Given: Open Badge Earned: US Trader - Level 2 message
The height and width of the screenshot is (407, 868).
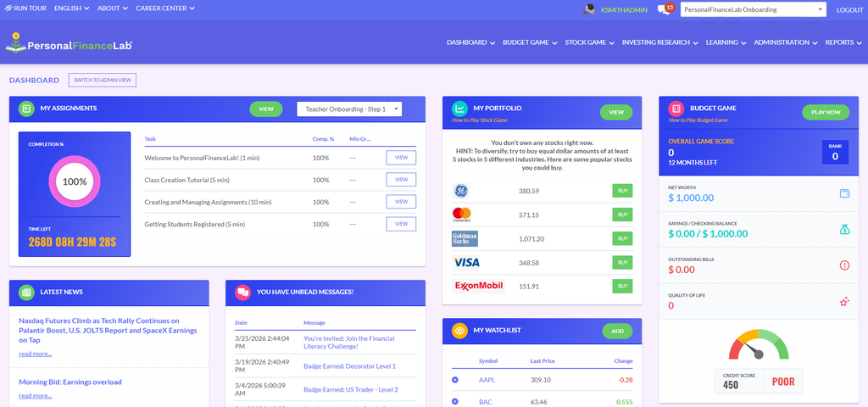Looking at the screenshot, I should pos(351,390).
